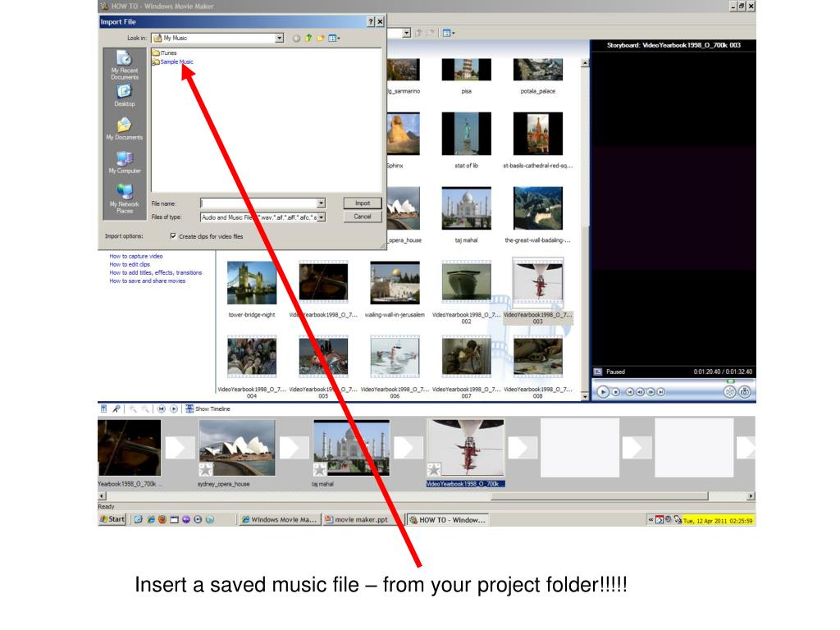Image resolution: width=840 pixels, height=630 pixels.
Task: Open the Sample Music folder
Action: tap(172, 62)
